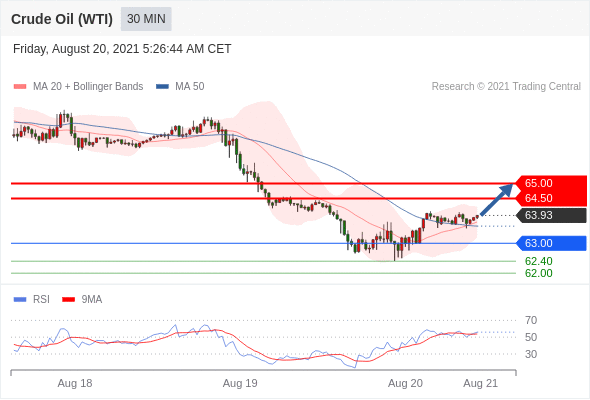Click the 63.00 pivot price label
Image resolution: width=590 pixels, height=400 pixels.
pos(551,243)
